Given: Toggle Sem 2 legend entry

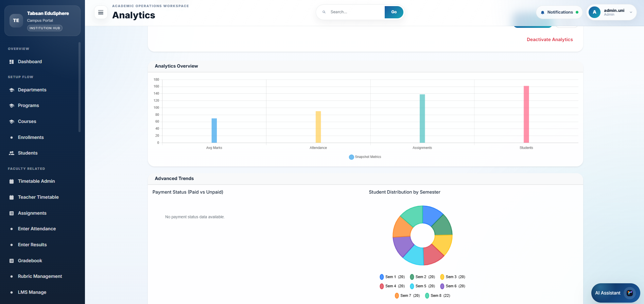Looking at the screenshot, I should [422, 277].
